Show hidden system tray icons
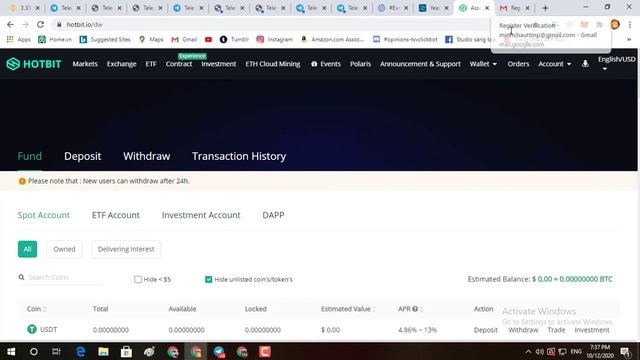Image resolution: width=640 pixels, height=360 pixels. pos(528,351)
